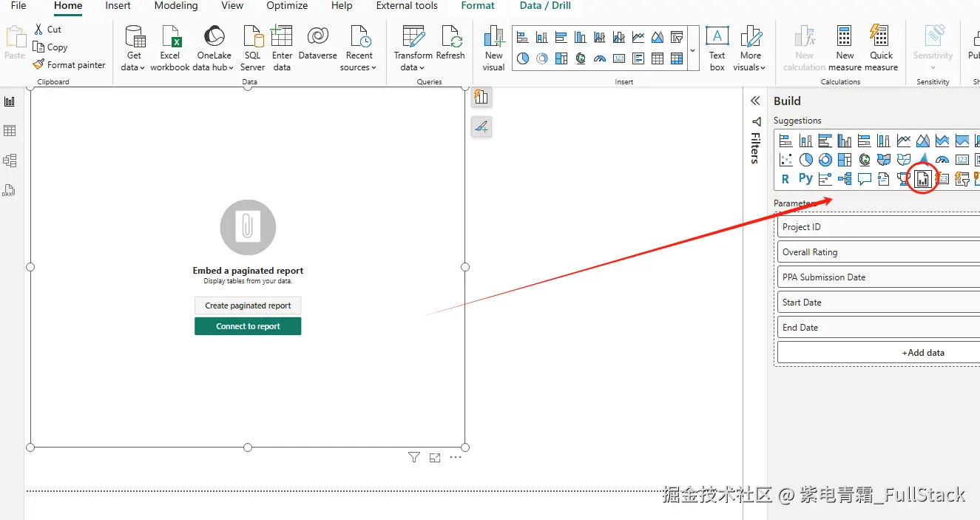
Task: Choose the Filled map visual icon
Action: [884, 159]
